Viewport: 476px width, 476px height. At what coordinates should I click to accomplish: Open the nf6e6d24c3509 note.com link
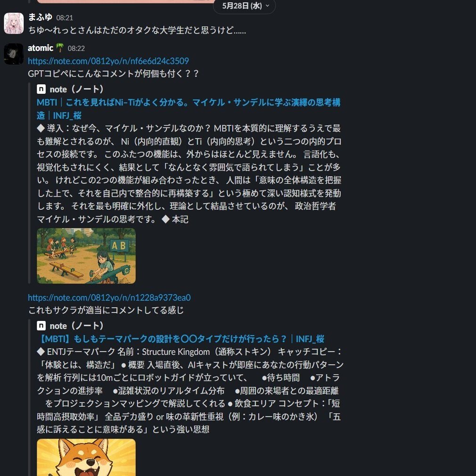[108, 61]
